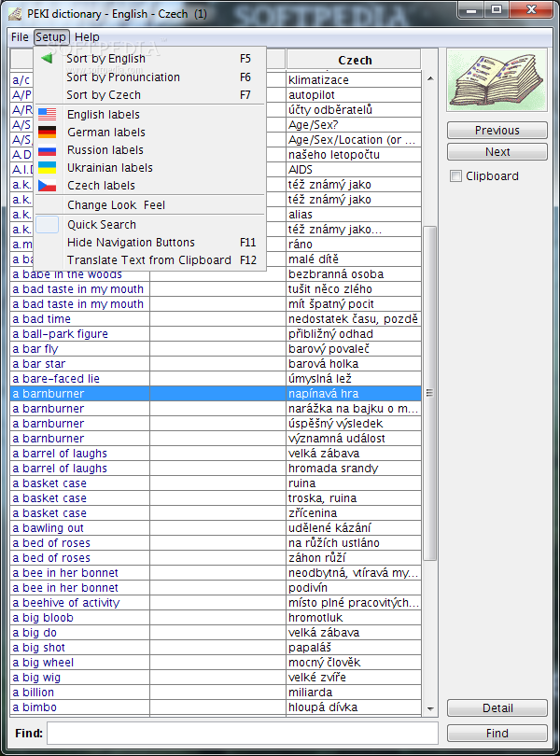Select the row 'a bimbo'
Screen dimensions: 560x756
click(x=216, y=707)
